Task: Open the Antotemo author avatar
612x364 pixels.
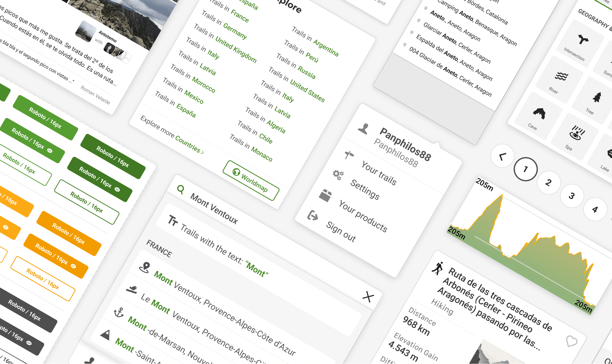Action: [86, 31]
